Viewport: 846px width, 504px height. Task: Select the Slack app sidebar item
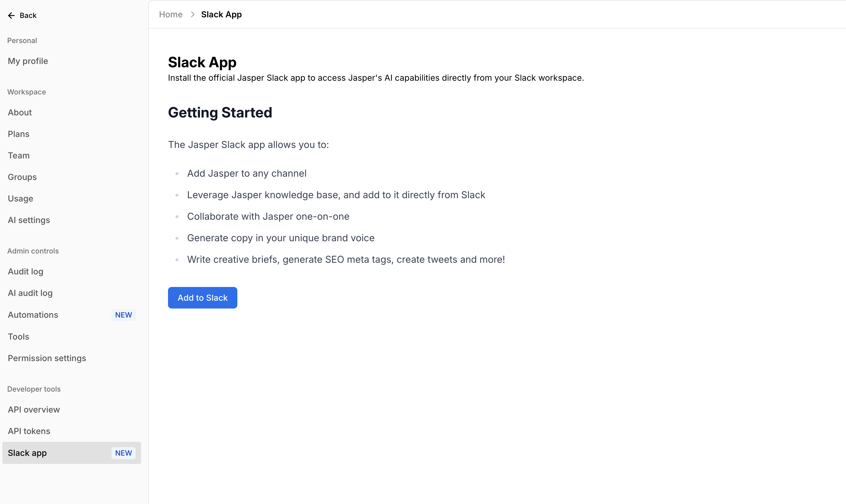pos(72,453)
